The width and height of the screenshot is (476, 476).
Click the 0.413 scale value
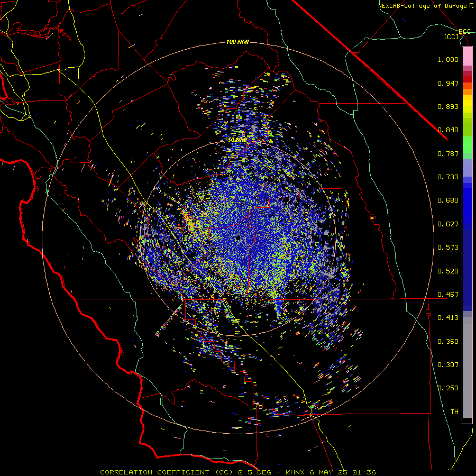[x=448, y=318]
